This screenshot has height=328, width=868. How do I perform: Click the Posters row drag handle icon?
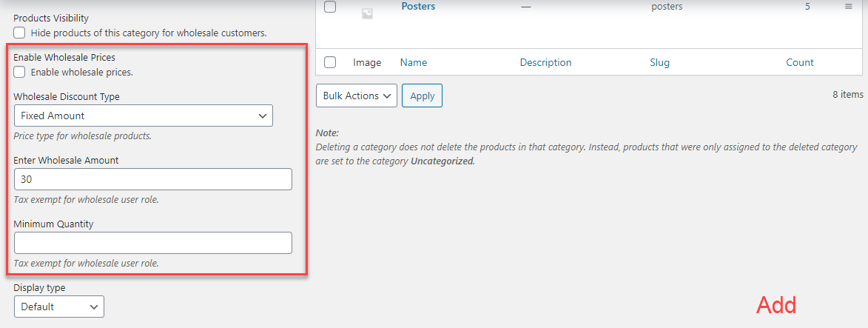(x=849, y=7)
